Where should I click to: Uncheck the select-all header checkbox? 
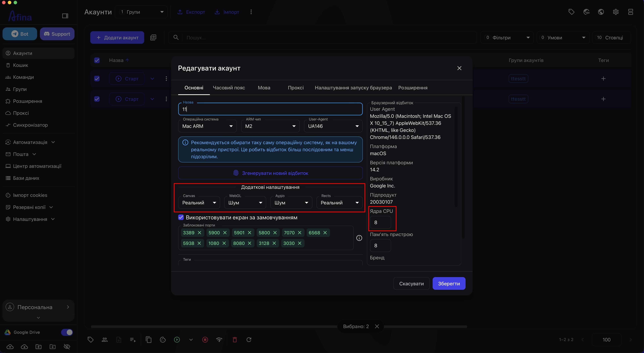(97, 60)
